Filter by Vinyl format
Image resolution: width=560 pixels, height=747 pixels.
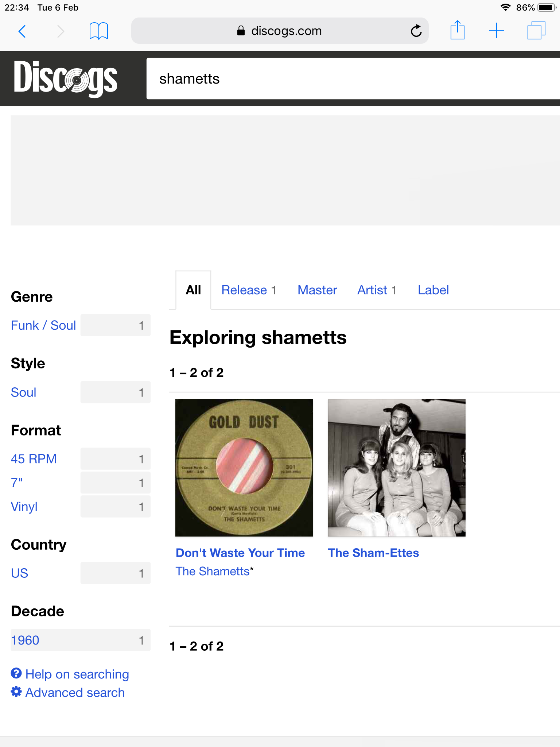coord(24,507)
